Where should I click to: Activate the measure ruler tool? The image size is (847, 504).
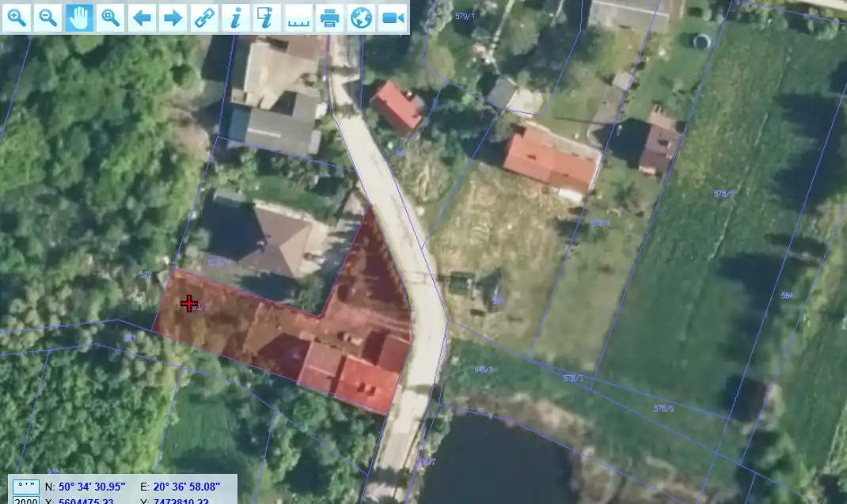(298, 17)
